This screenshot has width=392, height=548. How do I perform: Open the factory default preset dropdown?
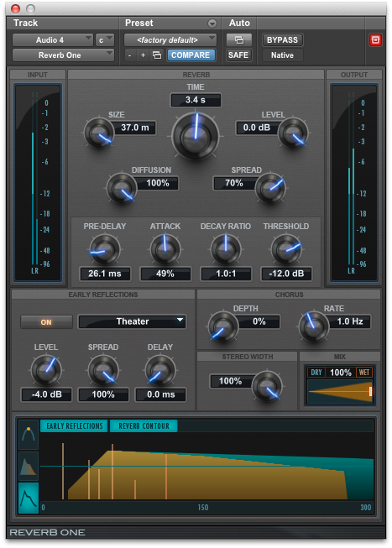pos(170,39)
